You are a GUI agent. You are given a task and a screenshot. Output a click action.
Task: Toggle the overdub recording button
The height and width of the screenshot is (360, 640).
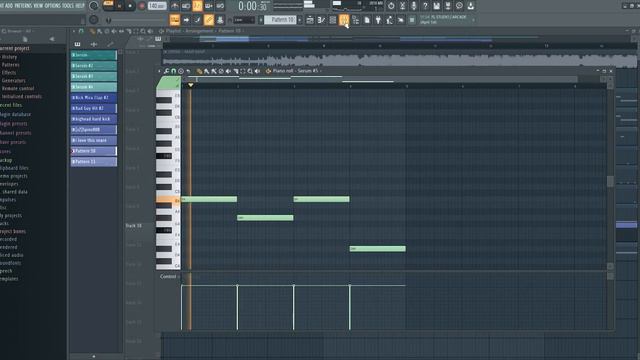click(x=209, y=6)
